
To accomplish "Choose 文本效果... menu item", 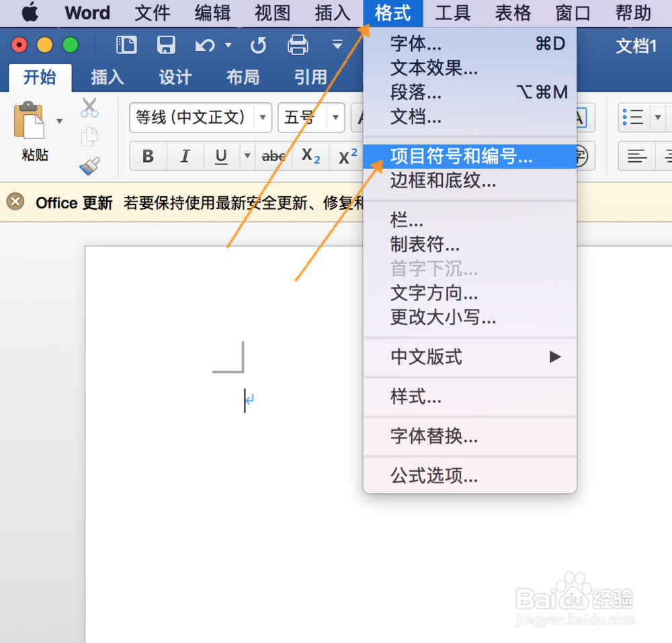I will click(x=470, y=68).
